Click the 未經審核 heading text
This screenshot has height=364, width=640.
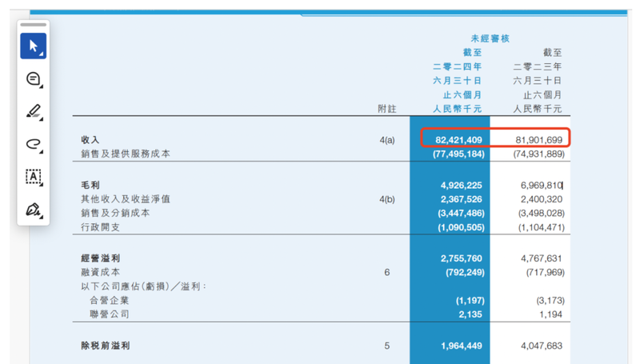(x=490, y=38)
